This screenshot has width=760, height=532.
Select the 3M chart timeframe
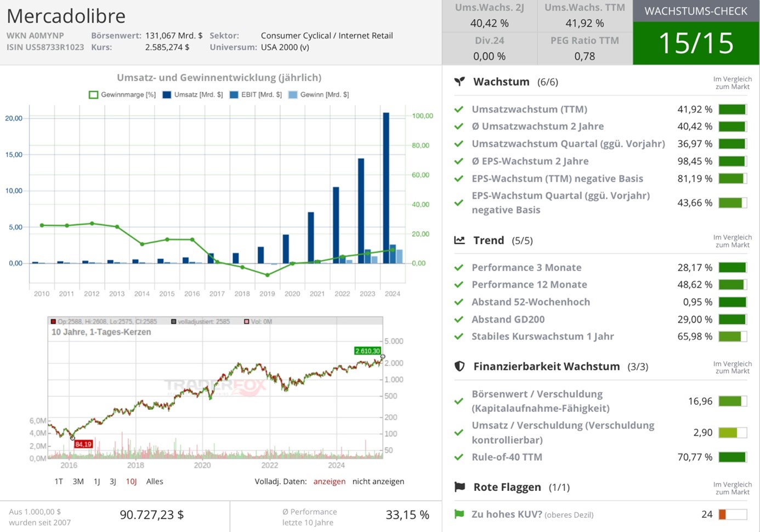[78, 481]
